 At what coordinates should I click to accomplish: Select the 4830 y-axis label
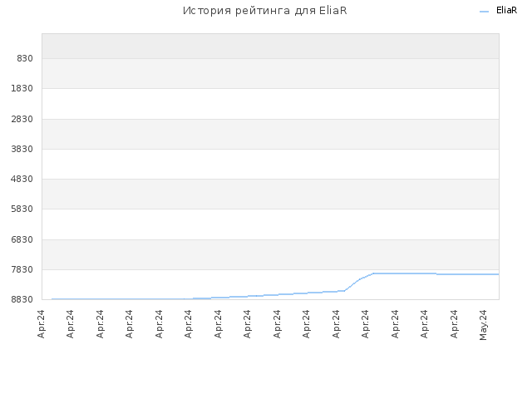pyautogui.click(x=22, y=180)
